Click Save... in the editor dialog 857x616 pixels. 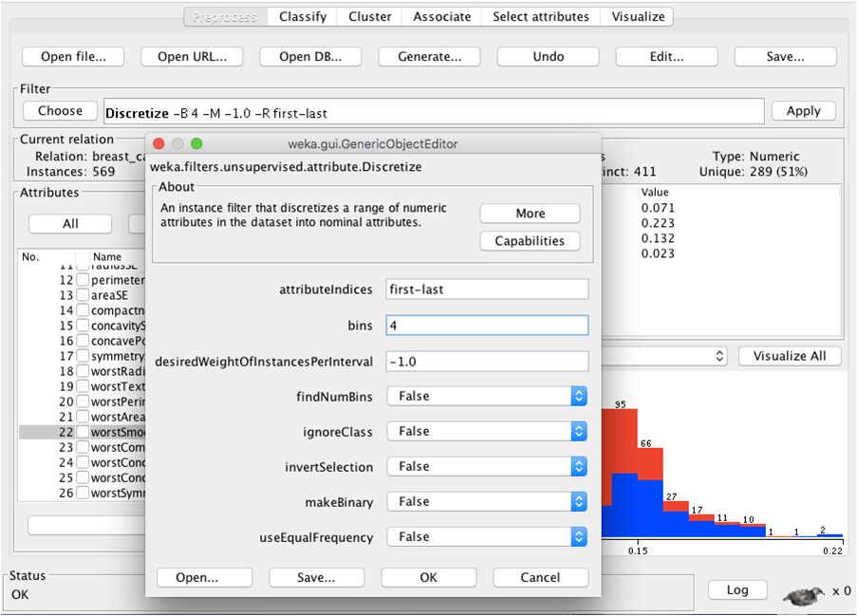tap(316, 578)
